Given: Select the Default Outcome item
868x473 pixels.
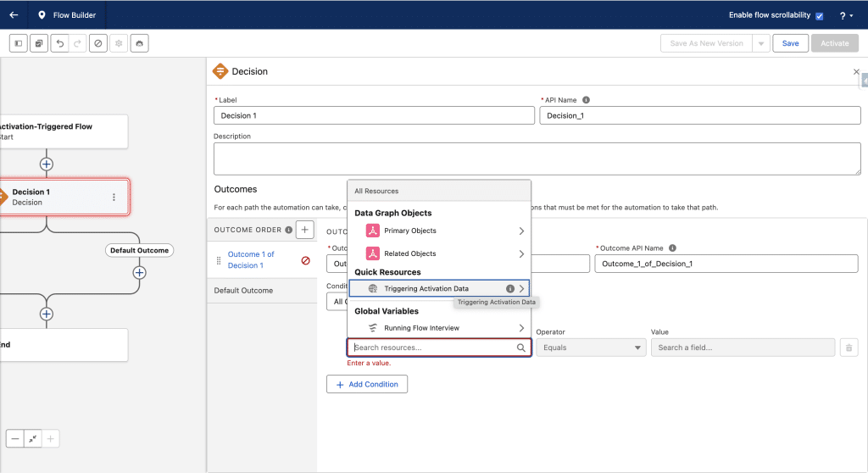Looking at the screenshot, I should coord(244,291).
